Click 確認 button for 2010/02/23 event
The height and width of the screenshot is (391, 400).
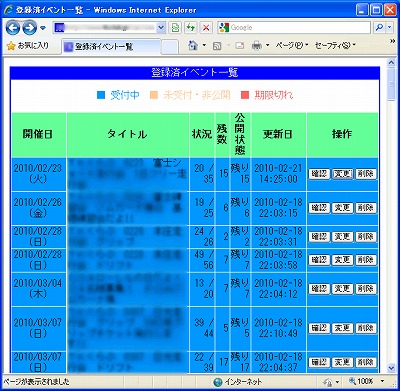[319, 174]
